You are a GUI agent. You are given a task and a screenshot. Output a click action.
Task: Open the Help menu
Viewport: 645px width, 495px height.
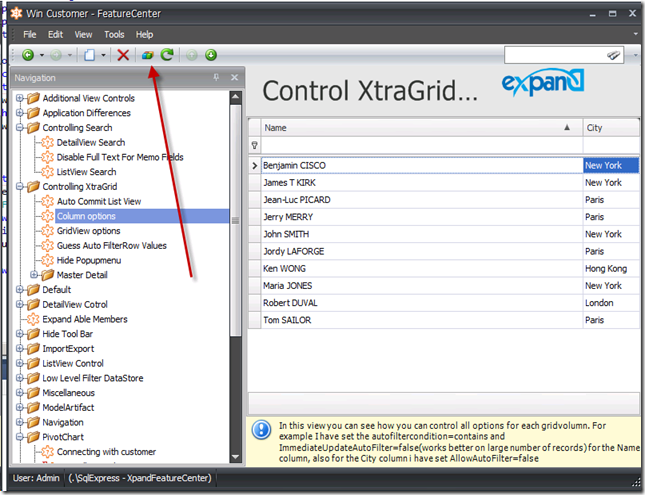click(x=144, y=35)
